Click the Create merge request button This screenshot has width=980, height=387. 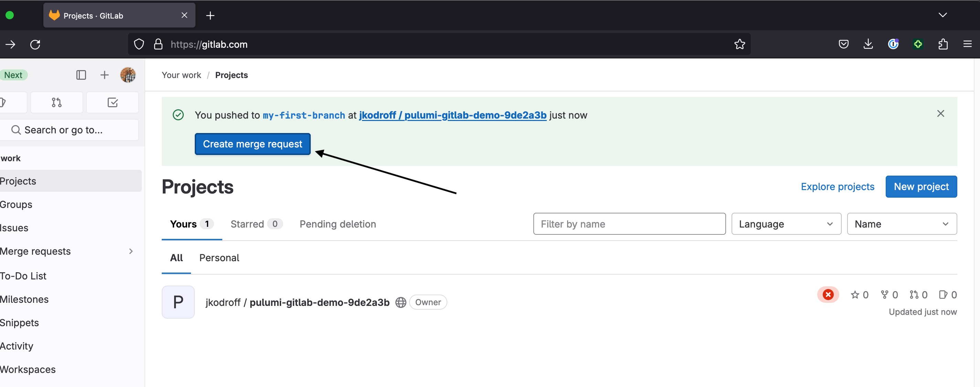[253, 144]
